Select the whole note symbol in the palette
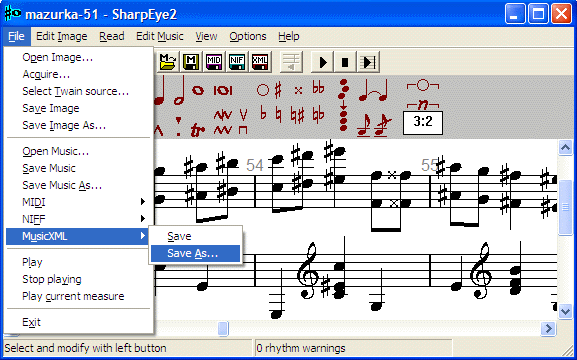The image size is (577, 360). 198,90
